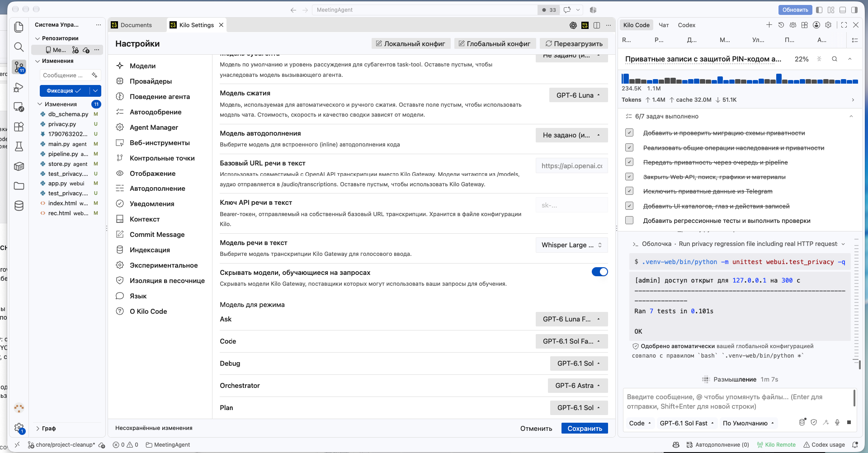Click the shield auto-approve icon in chat input
The width and height of the screenshot is (868, 453).
coord(814,422)
